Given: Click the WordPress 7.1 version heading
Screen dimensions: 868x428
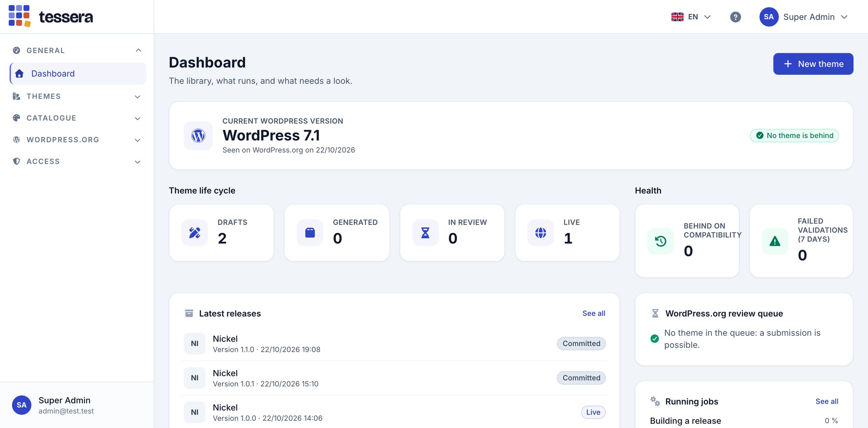Looking at the screenshot, I should click(271, 135).
